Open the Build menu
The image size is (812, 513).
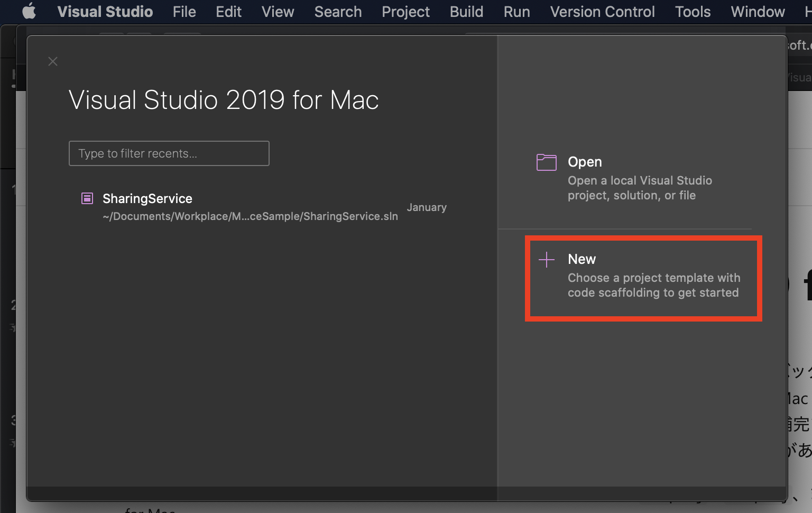click(466, 12)
